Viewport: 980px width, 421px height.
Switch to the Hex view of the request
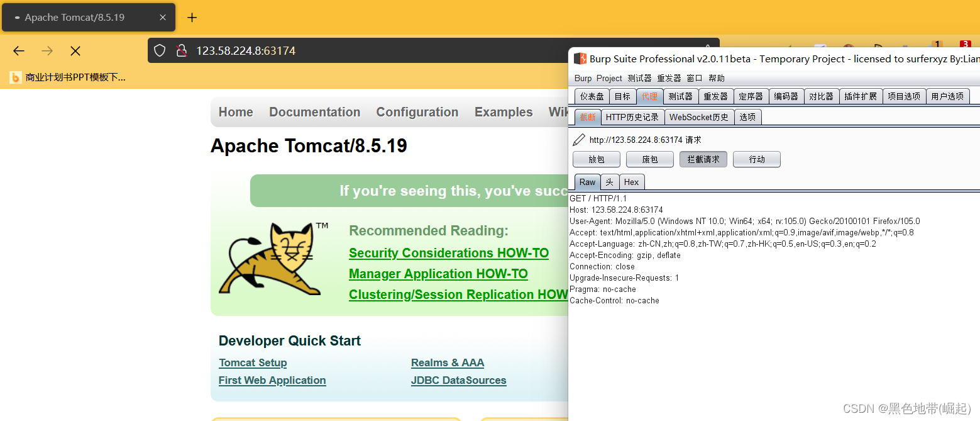[631, 182]
